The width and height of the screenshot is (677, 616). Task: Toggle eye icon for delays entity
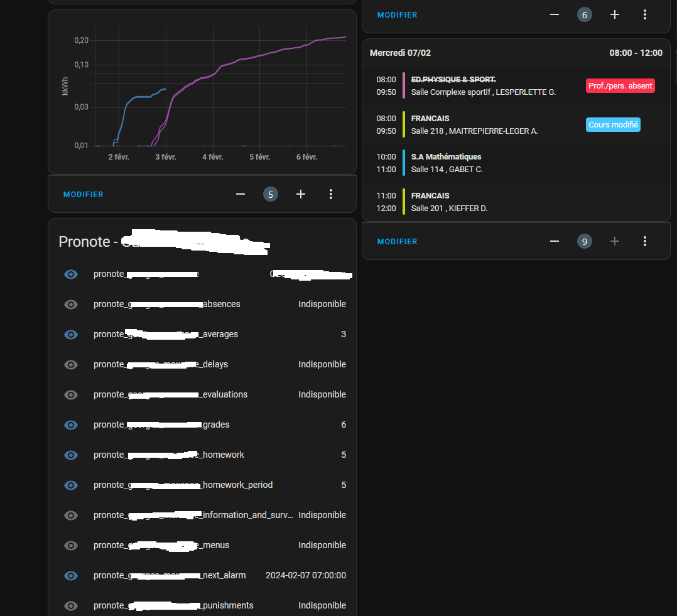(71, 365)
